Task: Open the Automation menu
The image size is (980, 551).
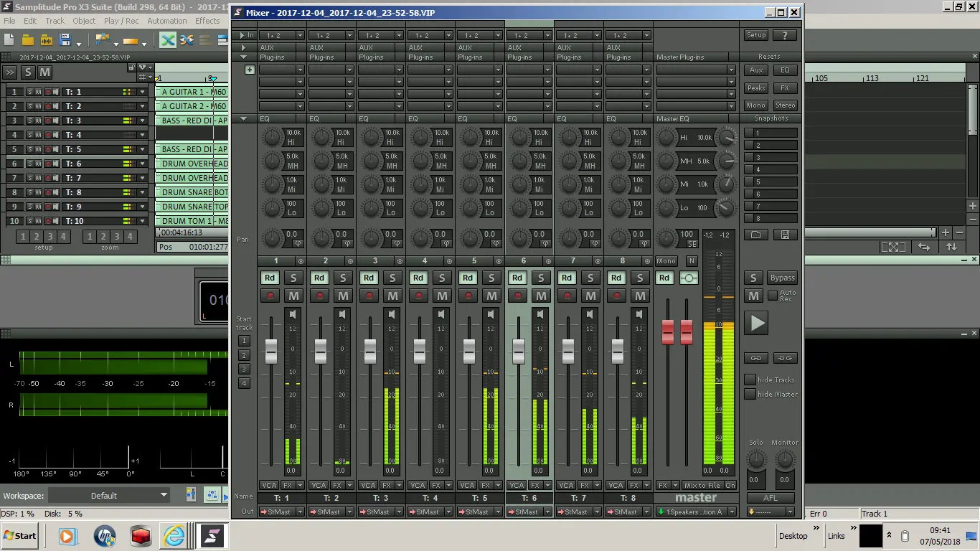Action: point(166,21)
